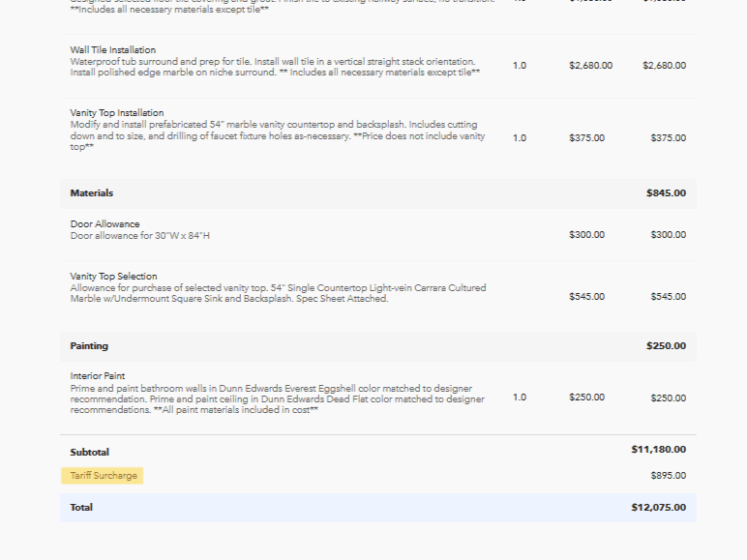This screenshot has height=560, width=747.
Task: Click the Painting section header
Action: tap(89, 346)
